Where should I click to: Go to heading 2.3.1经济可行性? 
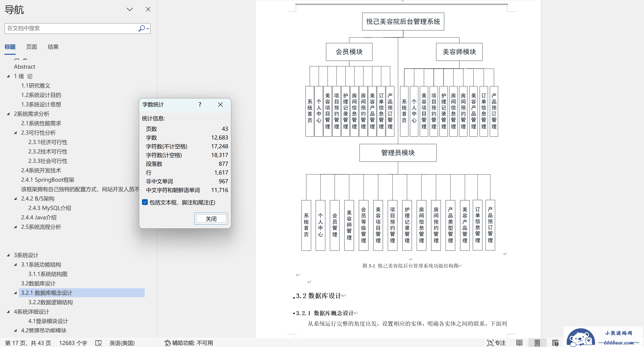[x=48, y=142]
